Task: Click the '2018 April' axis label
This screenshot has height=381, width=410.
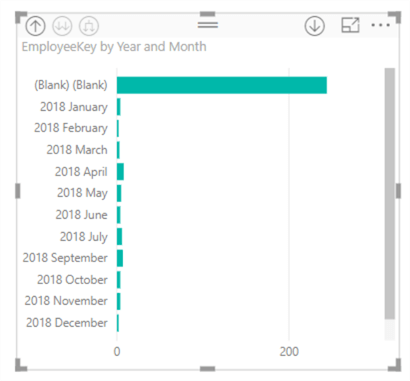Action: (81, 172)
